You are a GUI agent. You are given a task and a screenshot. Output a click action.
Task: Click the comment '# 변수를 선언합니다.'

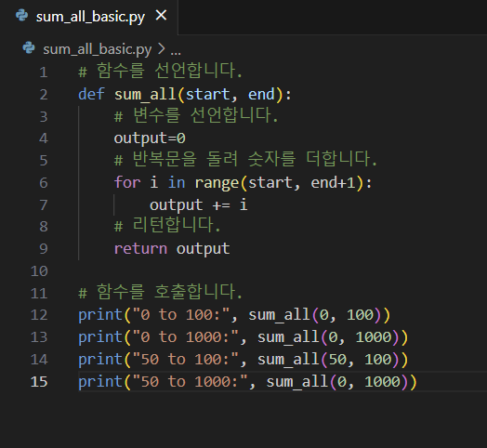point(196,115)
